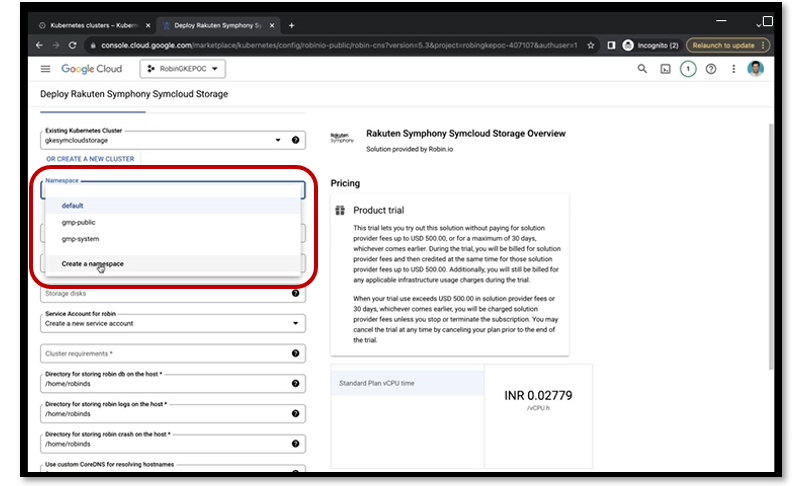Click the Pricing heading
Image resolution: width=792 pixels, height=486 pixels.
345,183
